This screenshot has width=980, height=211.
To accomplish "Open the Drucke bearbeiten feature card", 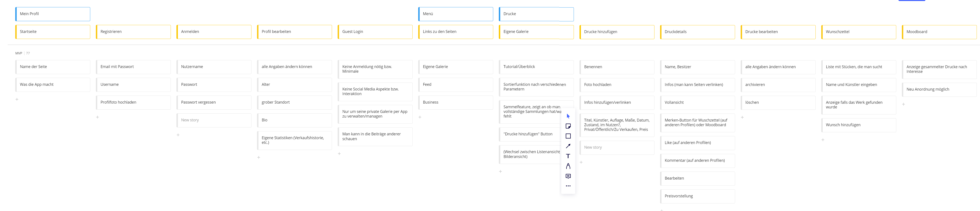I will [x=778, y=32].
